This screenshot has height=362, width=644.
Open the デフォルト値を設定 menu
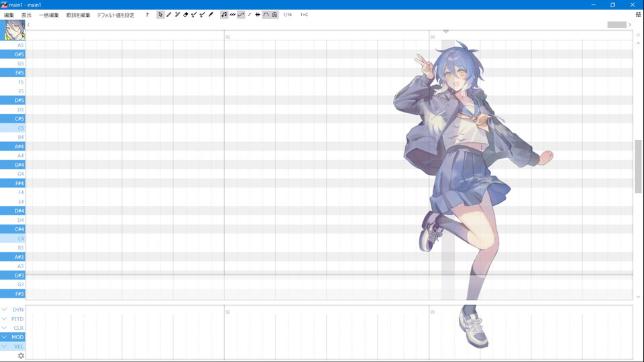coord(115,15)
